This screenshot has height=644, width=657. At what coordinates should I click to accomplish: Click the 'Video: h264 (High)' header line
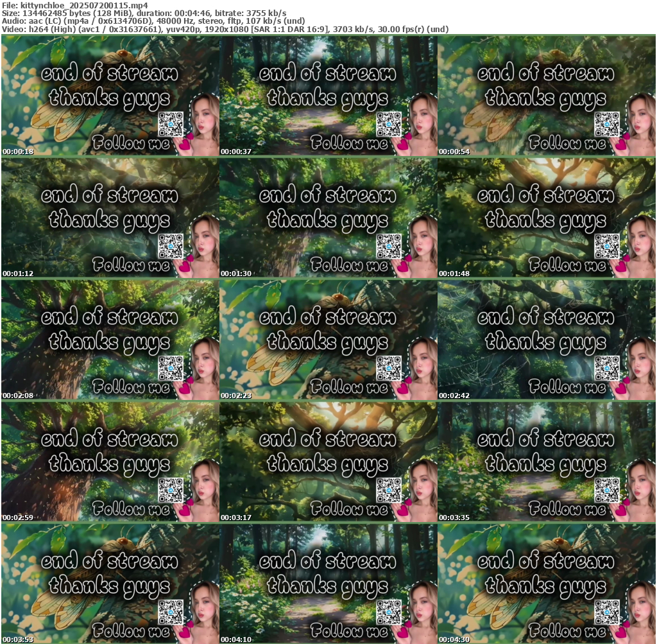[x=225, y=29]
